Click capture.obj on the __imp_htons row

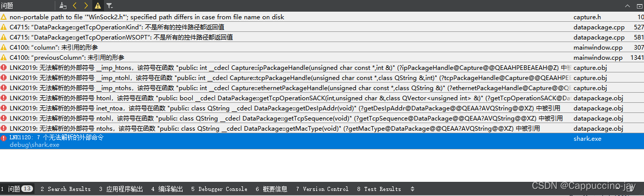[x=590, y=67]
